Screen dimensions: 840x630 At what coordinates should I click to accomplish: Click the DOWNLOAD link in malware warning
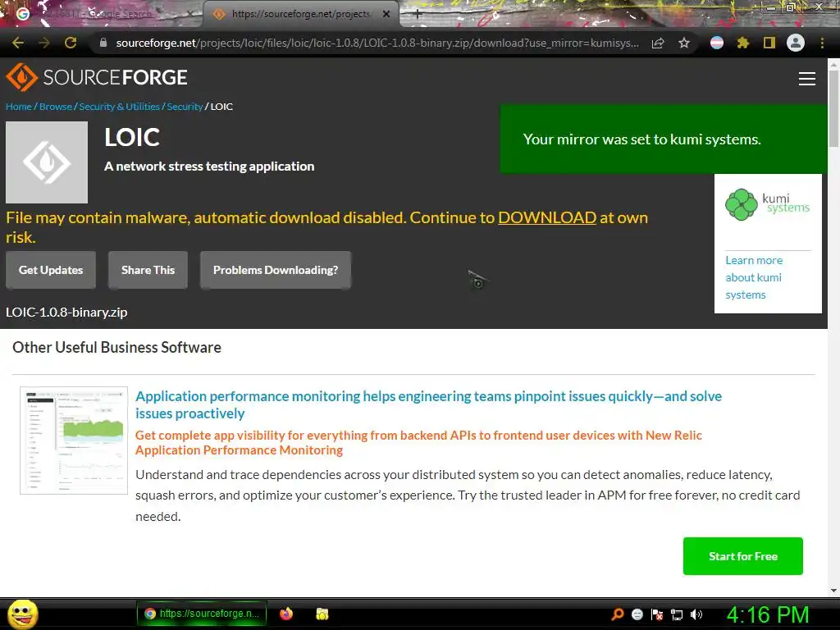(547, 217)
